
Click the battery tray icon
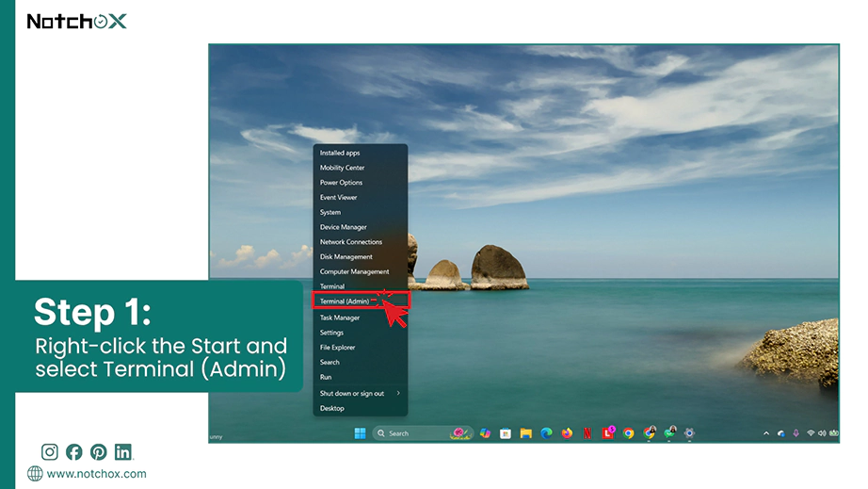point(834,433)
